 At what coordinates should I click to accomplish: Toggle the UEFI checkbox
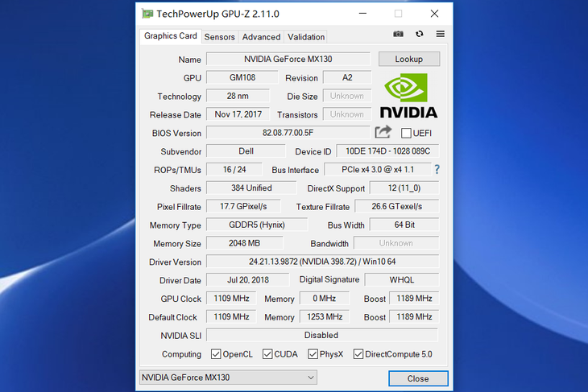pyautogui.click(x=406, y=133)
